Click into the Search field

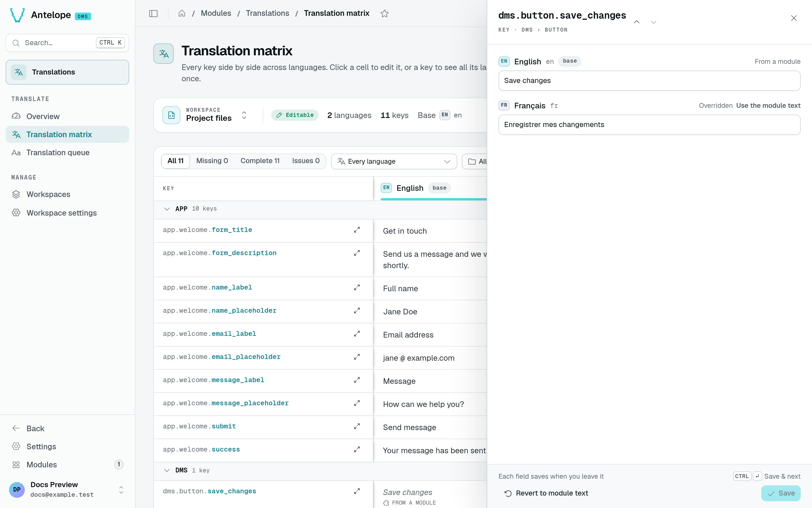pos(67,43)
